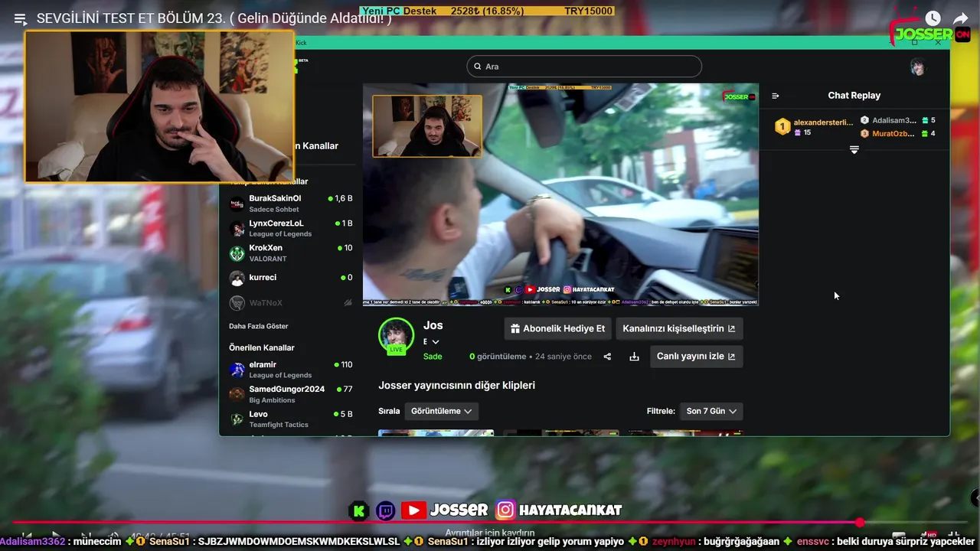Open LynxCerezLoL channel in sidebar
The image size is (980, 551).
(x=291, y=228)
